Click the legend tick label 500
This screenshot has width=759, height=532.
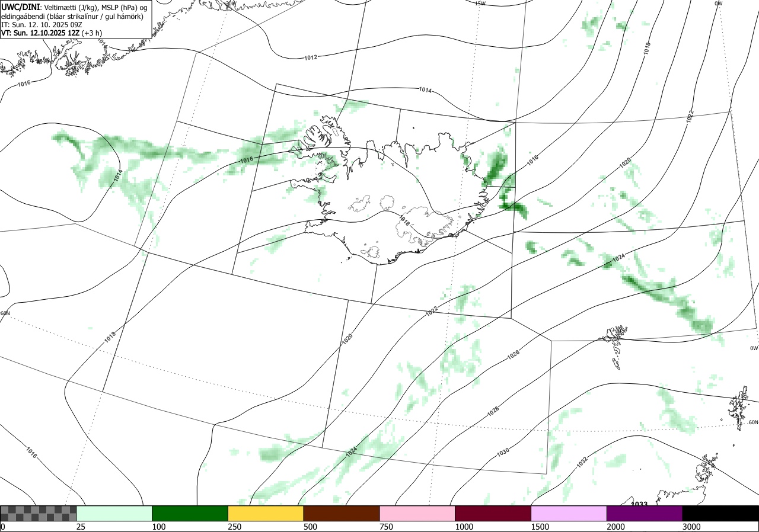click(311, 527)
